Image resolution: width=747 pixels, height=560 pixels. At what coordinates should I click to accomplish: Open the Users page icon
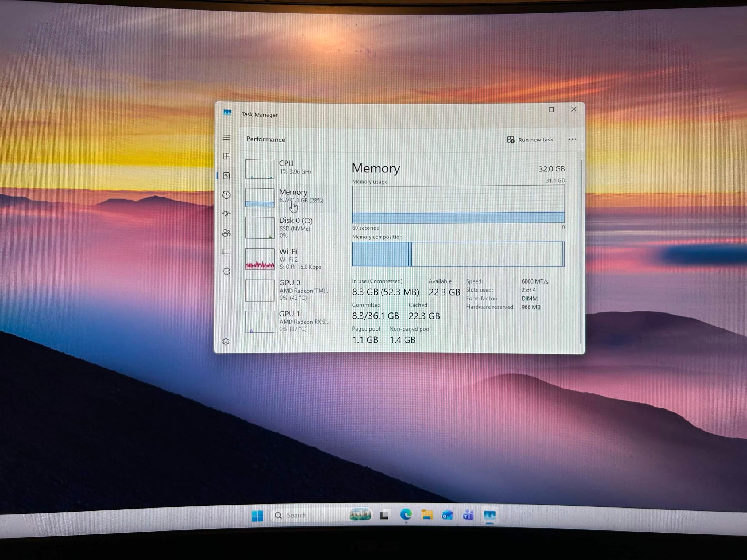(227, 233)
